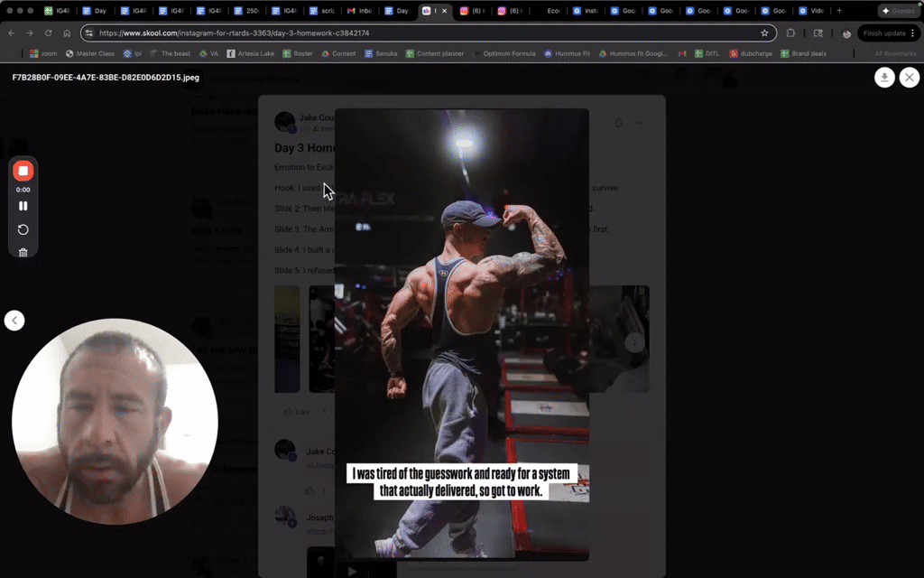924x578 pixels.
Task: Open the Content planner bookmark
Action: click(434, 53)
